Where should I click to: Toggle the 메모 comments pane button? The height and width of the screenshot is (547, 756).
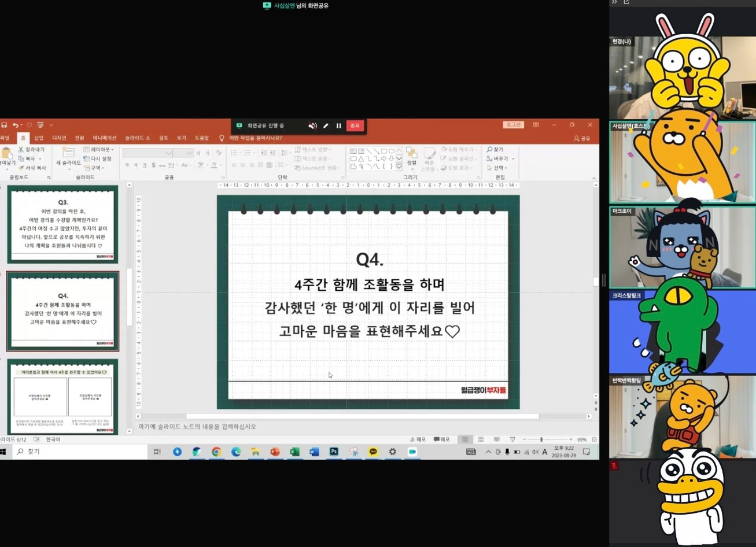coord(442,439)
